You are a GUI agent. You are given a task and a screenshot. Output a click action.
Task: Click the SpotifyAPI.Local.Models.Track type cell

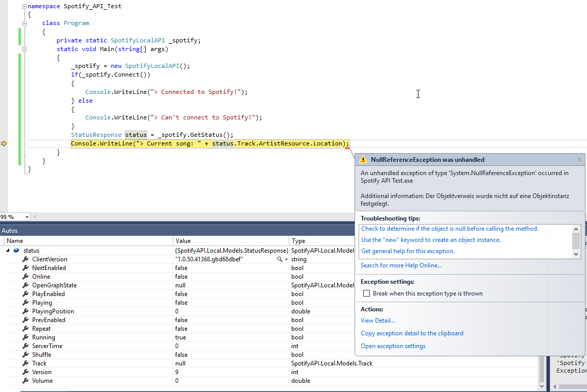click(x=332, y=363)
